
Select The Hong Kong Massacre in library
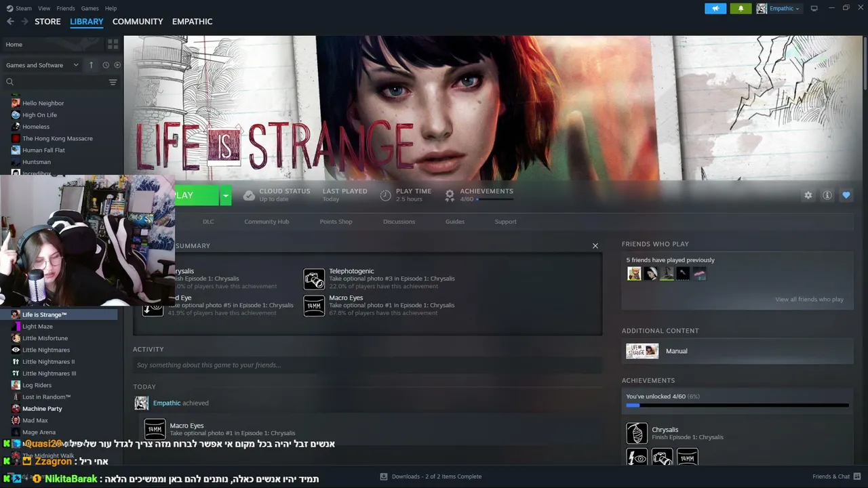click(x=57, y=139)
